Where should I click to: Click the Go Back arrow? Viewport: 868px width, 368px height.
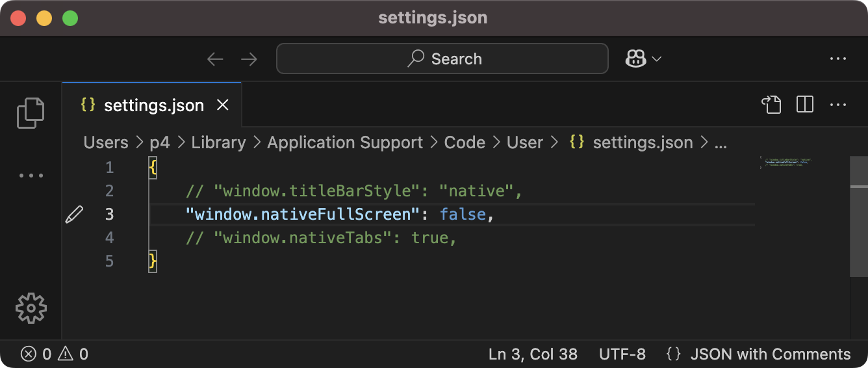coord(215,59)
